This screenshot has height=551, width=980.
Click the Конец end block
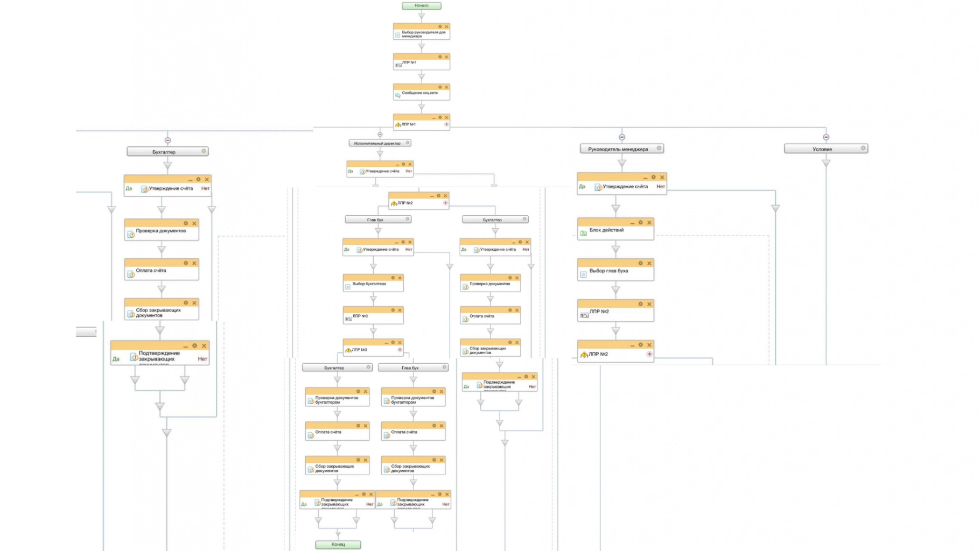338,545
